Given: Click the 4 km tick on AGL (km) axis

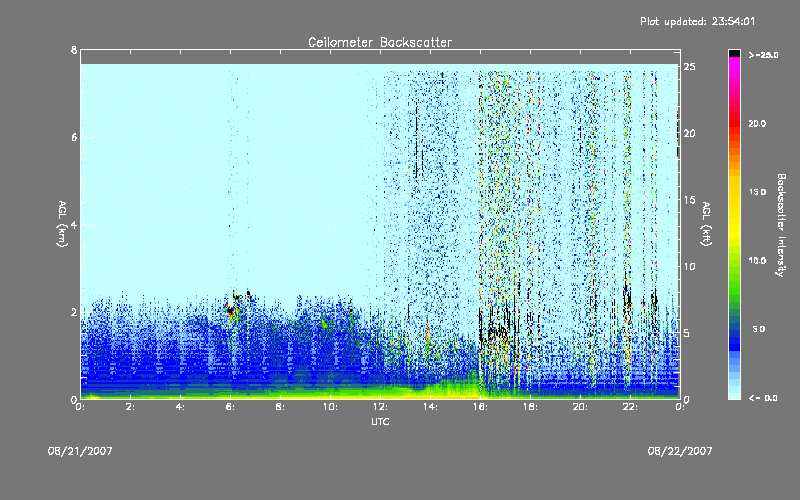Looking at the screenshot, I should click(74, 224).
